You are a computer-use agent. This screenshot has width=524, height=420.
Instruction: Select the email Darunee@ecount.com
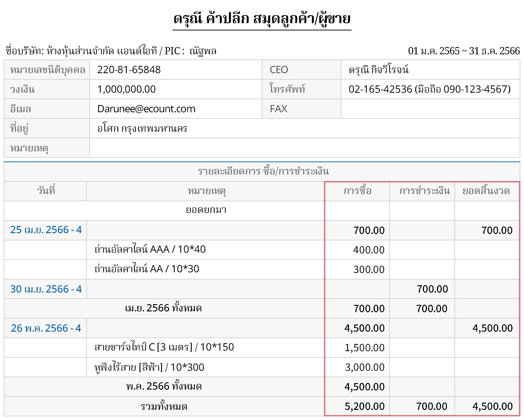pos(146,109)
